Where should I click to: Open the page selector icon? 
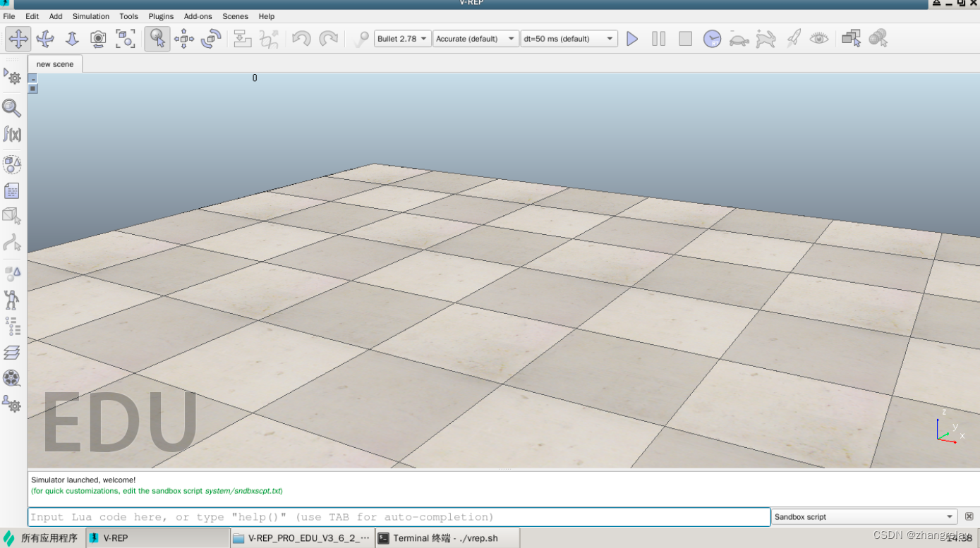(x=852, y=39)
